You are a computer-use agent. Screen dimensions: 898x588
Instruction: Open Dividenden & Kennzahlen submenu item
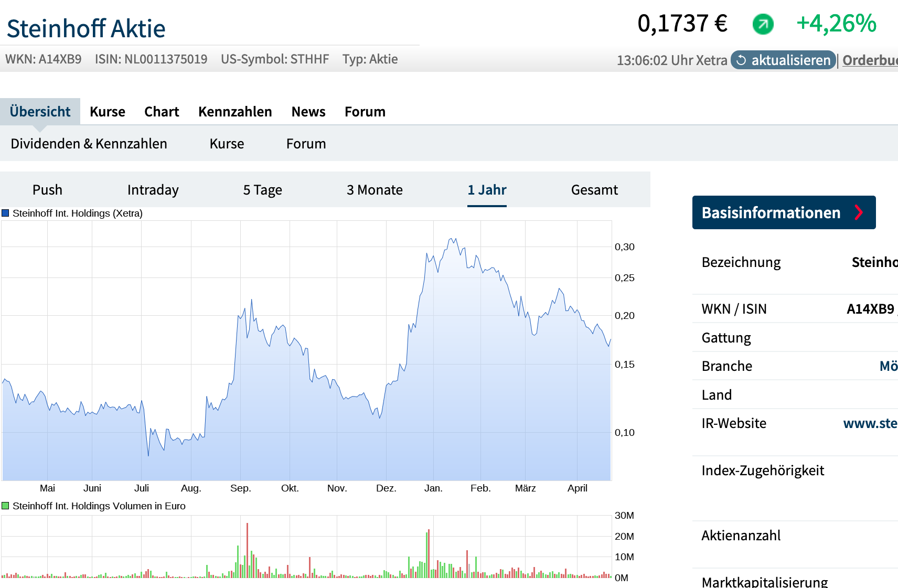point(89,144)
